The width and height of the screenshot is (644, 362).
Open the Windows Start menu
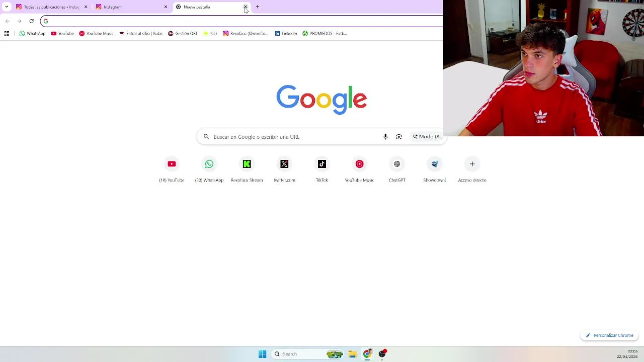pyautogui.click(x=262, y=354)
